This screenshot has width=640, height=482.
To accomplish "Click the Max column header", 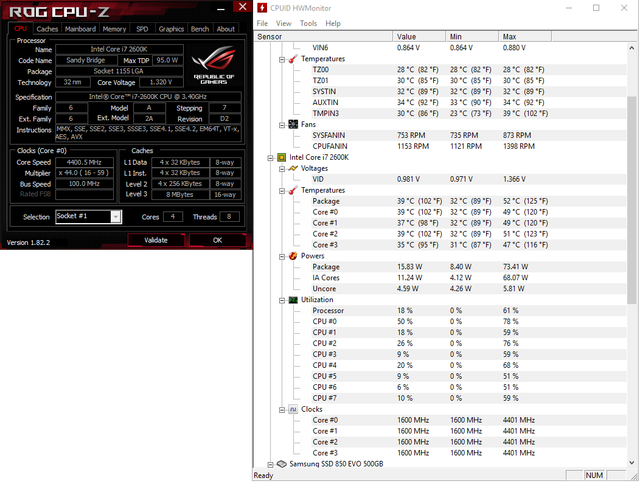I will point(525,37).
